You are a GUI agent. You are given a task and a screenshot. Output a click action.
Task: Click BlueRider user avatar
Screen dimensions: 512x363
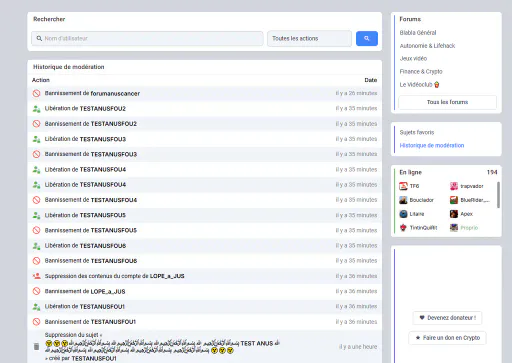(x=454, y=200)
